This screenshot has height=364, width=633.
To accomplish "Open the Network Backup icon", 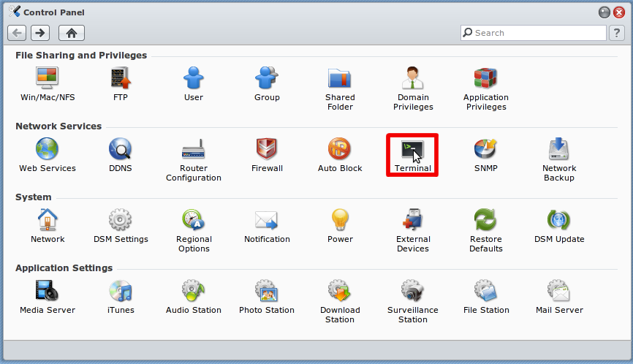I will pyautogui.click(x=559, y=150).
